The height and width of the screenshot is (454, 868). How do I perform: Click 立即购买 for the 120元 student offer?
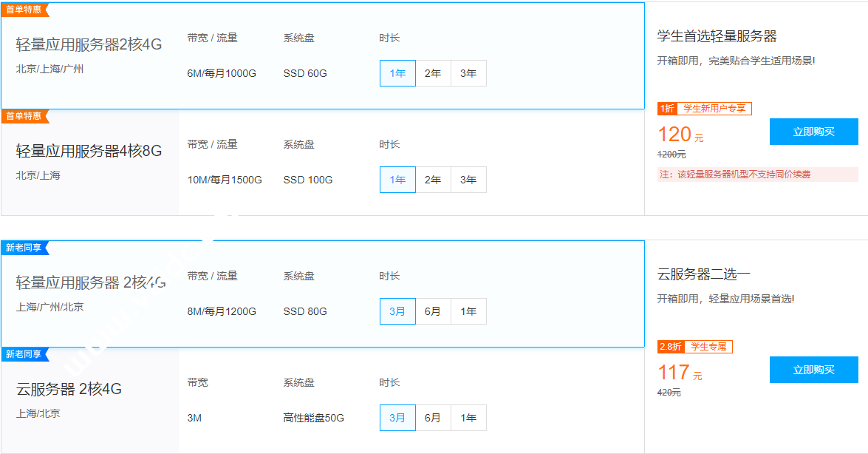pyautogui.click(x=813, y=132)
